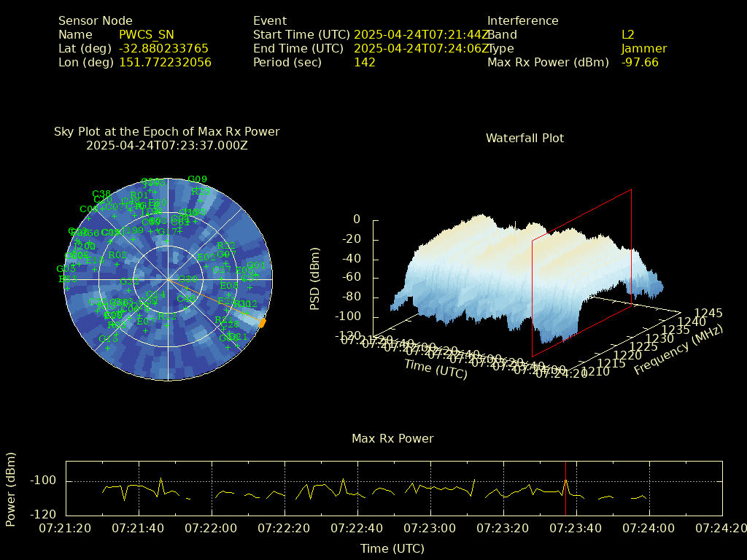The width and height of the screenshot is (747, 560).
Task: Click the Max Rx Power value -97.66
Action: pos(640,63)
